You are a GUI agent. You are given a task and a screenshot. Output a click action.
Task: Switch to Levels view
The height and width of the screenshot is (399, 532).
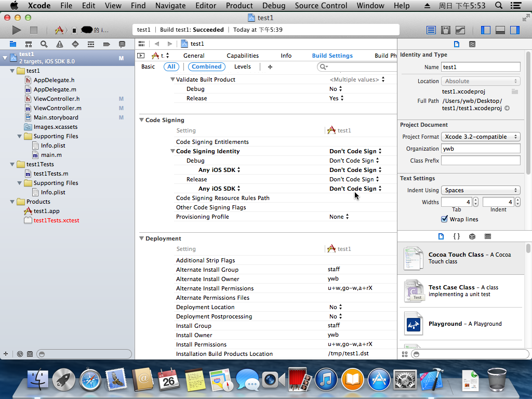point(242,67)
